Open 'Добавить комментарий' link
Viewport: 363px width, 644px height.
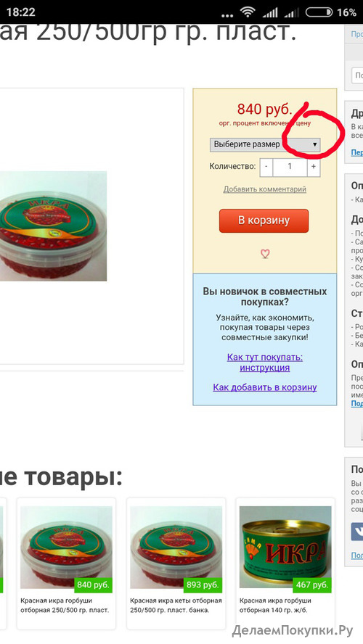265,189
